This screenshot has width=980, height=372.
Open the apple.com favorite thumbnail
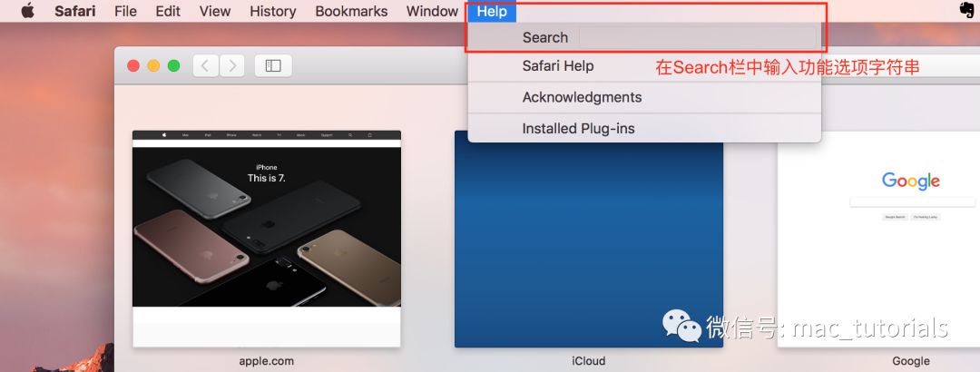(x=267, y=238)
